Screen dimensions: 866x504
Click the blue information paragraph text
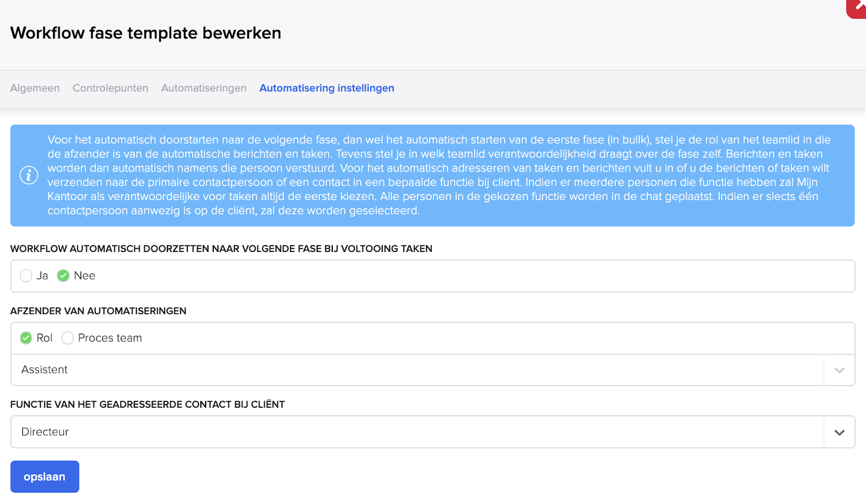coord(439,175)
